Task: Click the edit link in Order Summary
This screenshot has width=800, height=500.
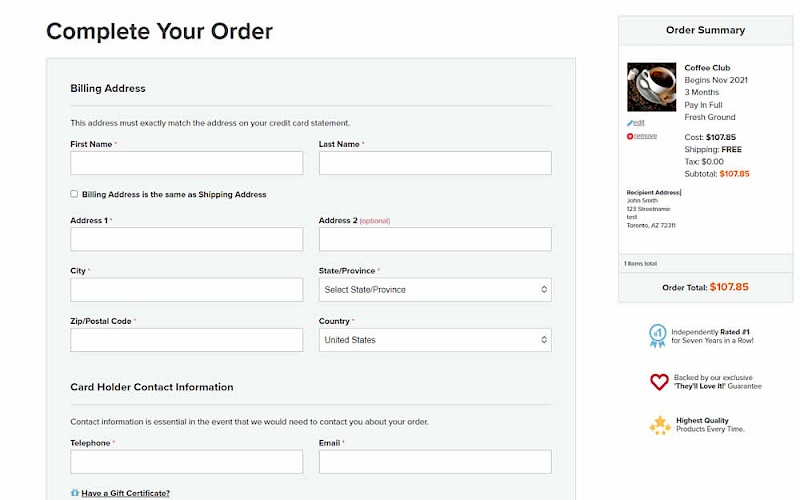Action: click(x=639, y=123)
